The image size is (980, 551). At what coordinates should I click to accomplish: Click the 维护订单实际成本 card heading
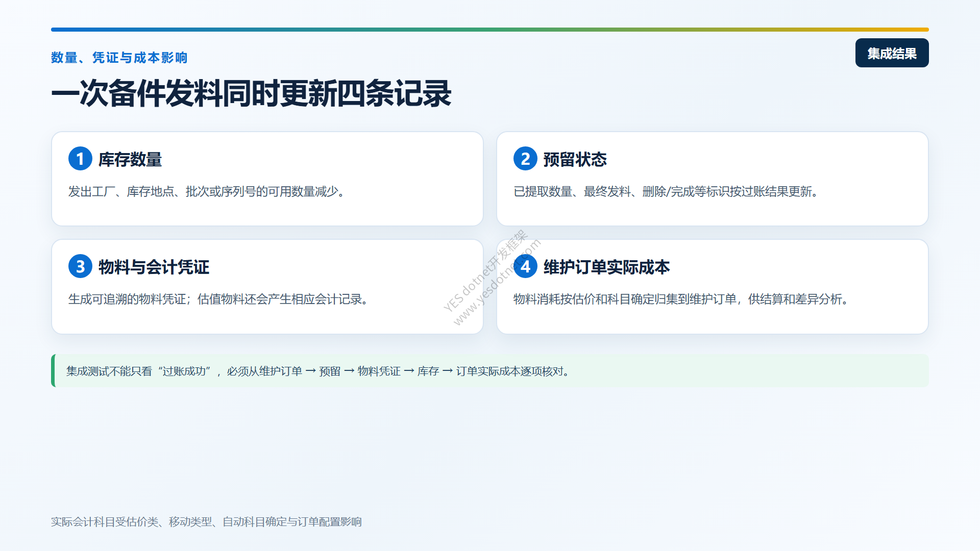[x=607, y=267]
